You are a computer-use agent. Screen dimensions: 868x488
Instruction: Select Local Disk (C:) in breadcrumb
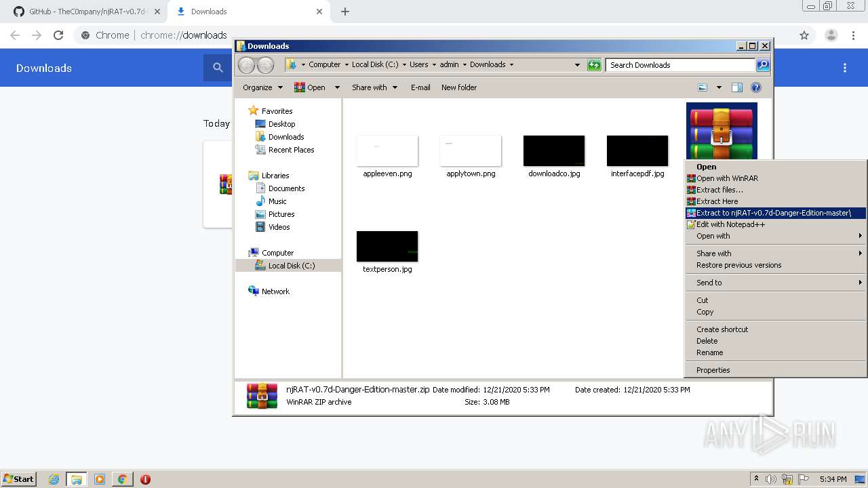coord(375,64)
